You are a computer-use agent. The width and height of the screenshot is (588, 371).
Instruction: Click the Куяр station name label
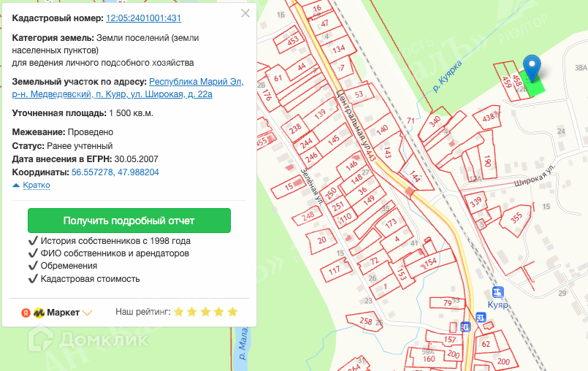coord(497,305)
